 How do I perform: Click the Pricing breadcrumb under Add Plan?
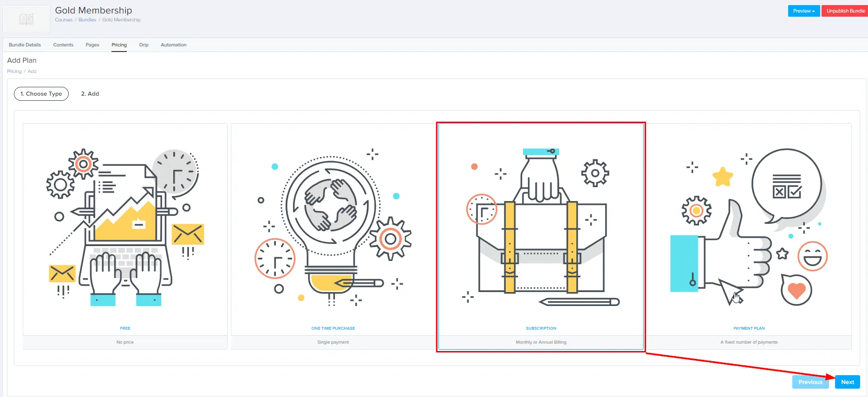click(x=14, y=72)
